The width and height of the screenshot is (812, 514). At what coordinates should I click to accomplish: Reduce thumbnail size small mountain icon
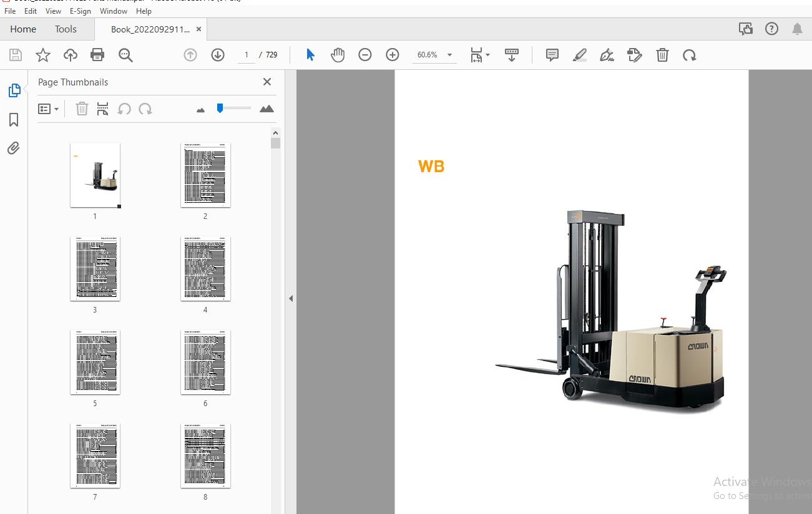200,110
